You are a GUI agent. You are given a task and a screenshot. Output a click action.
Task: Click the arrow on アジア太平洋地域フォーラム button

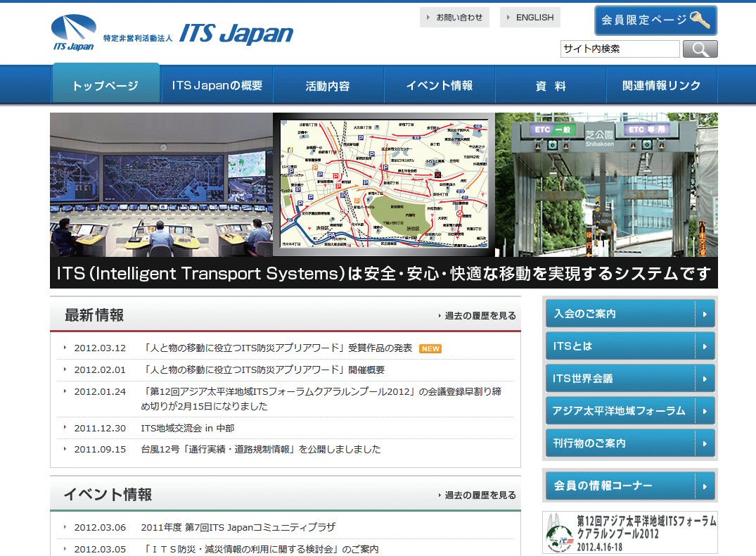(705, 411)
